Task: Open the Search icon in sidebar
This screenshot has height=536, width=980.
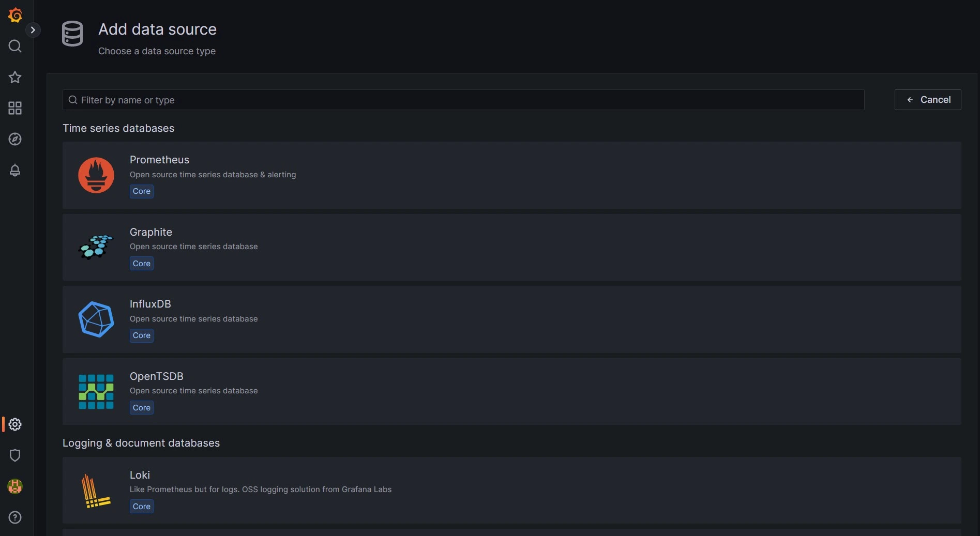Action: 15,46
